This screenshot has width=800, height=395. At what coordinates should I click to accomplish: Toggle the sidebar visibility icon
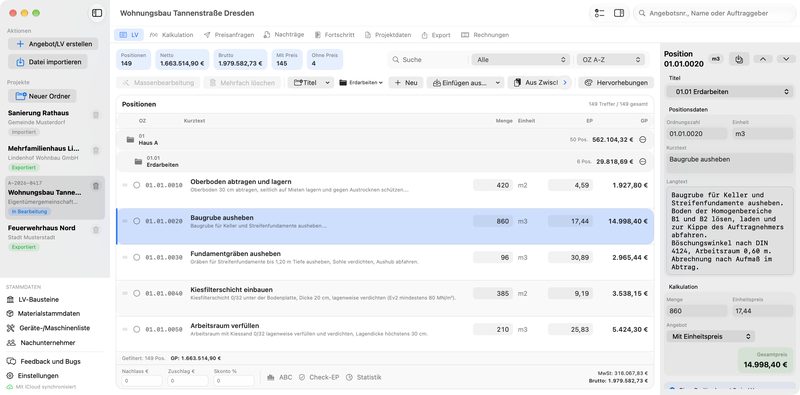coord(97,13)
